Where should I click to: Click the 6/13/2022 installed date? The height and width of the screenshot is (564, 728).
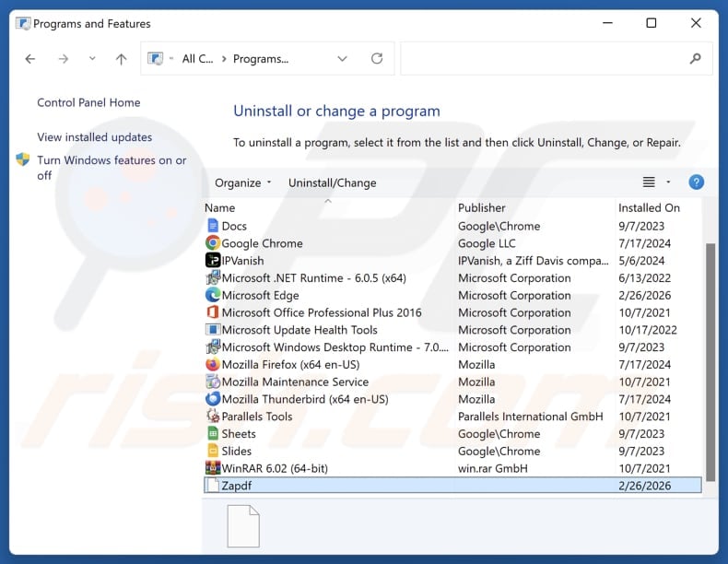click(644, 278)
